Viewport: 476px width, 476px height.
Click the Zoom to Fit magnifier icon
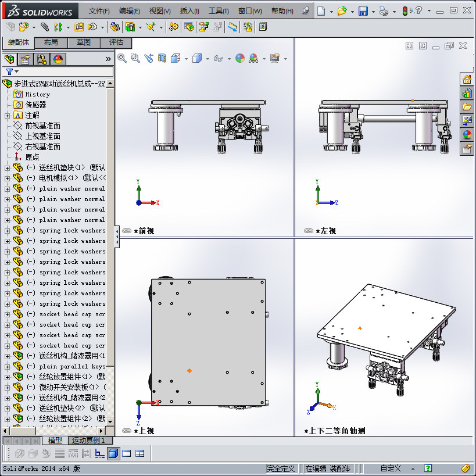click(x=122, y=58)
